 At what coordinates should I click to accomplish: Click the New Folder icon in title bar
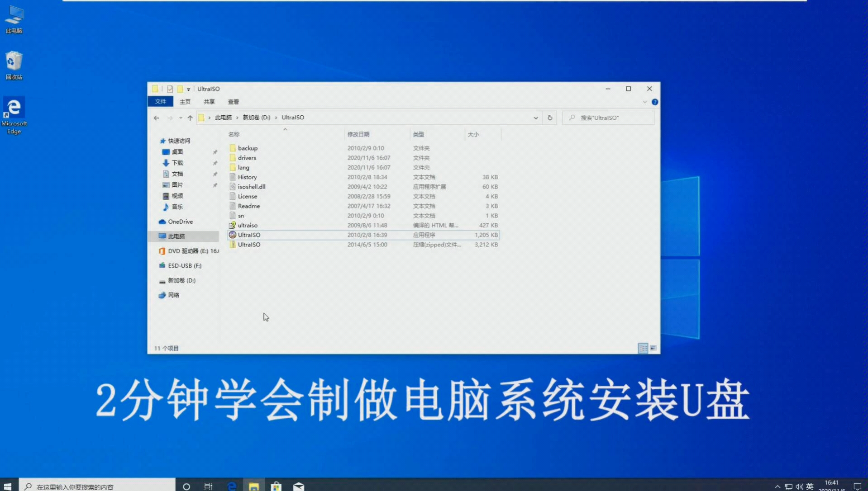pyautogui.click(x=180, y=89)
